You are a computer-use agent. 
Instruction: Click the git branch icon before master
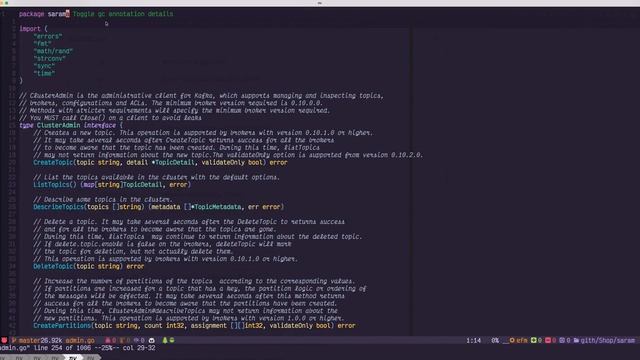pyautogui.click(x=13, y=340)
